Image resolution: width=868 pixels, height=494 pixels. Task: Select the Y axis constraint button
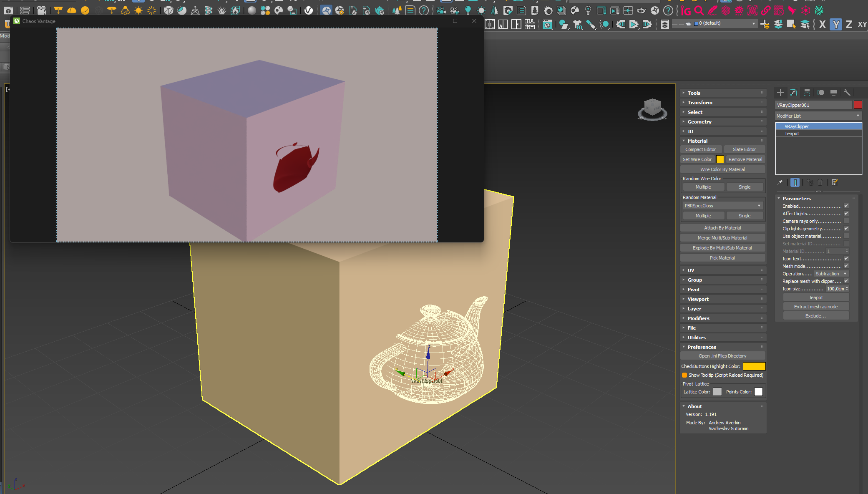[835, 25]
